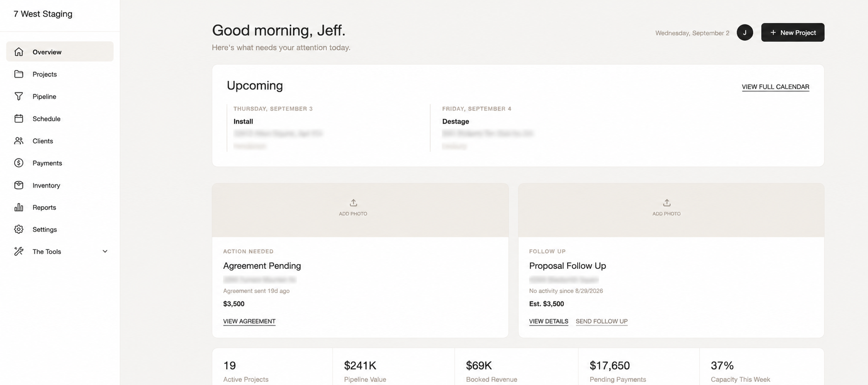The width and height of the screenshot is (868, 385).
Task: Click the Inventory box icon
Action: tap(19, 185)
